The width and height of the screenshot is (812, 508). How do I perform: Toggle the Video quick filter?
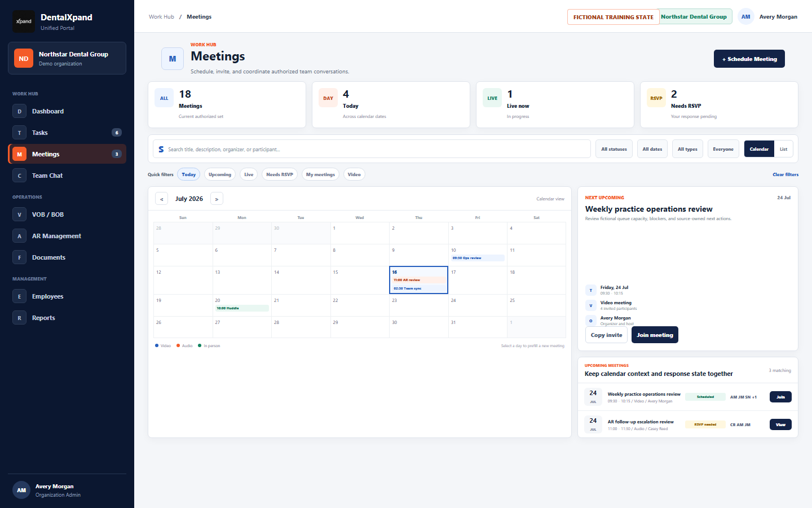point(354,174)
